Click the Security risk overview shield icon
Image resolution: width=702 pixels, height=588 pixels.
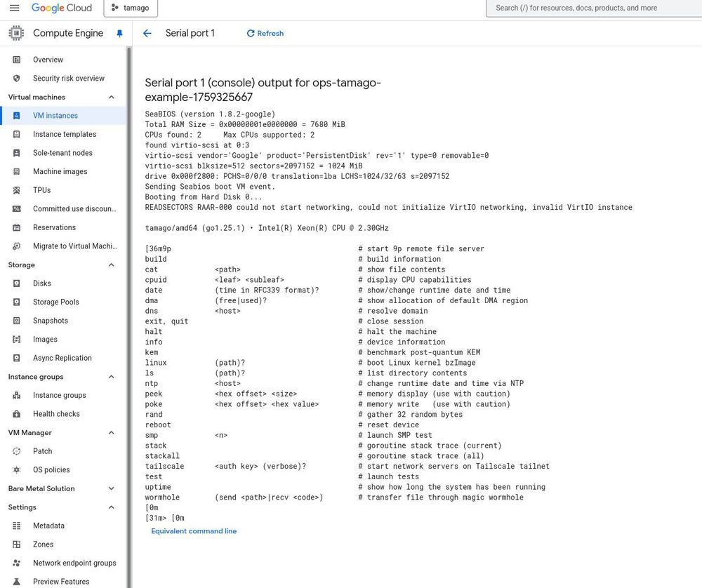click(17, 79)
